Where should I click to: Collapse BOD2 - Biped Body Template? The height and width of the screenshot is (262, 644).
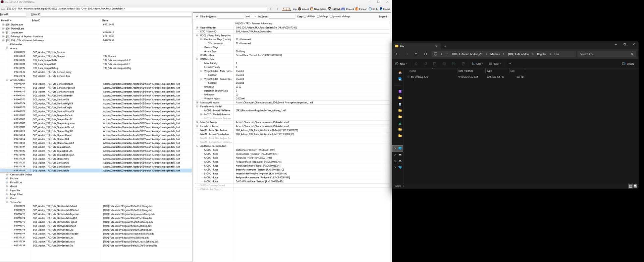197,35
